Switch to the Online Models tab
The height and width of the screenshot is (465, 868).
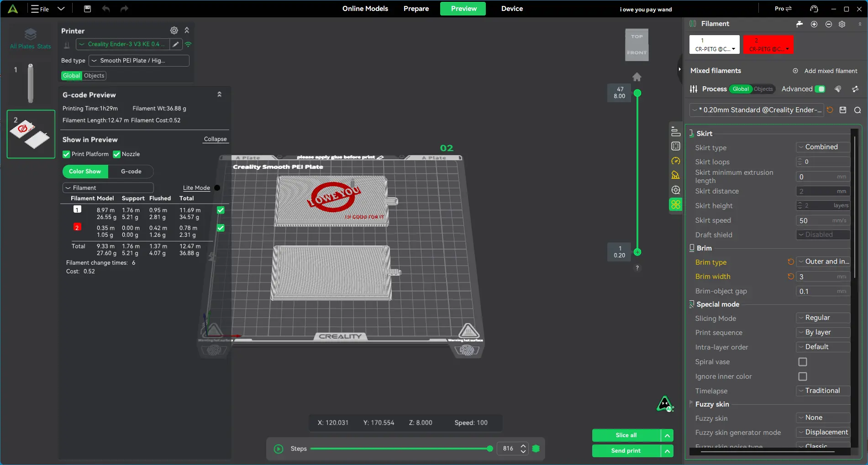pyautogui.click(x=365, y=9)
